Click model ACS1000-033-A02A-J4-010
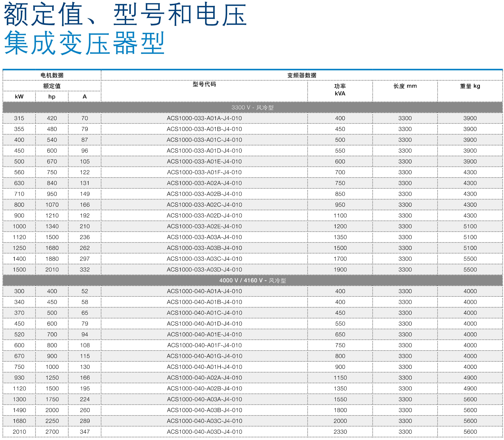 (x=204, y=183)
